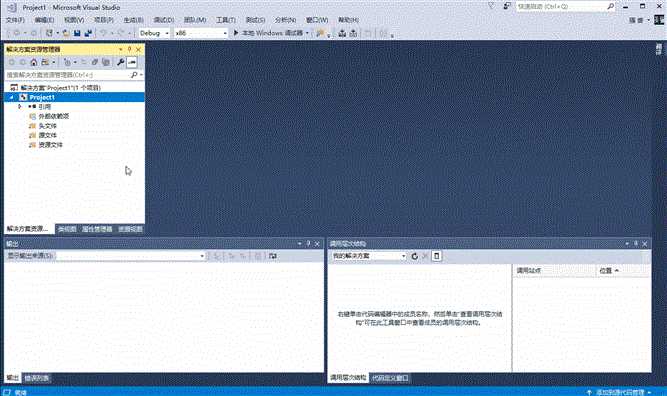Screen dimensions: 667x396
Task: Click the send feedback icon
Action: (x=507, y=6)
